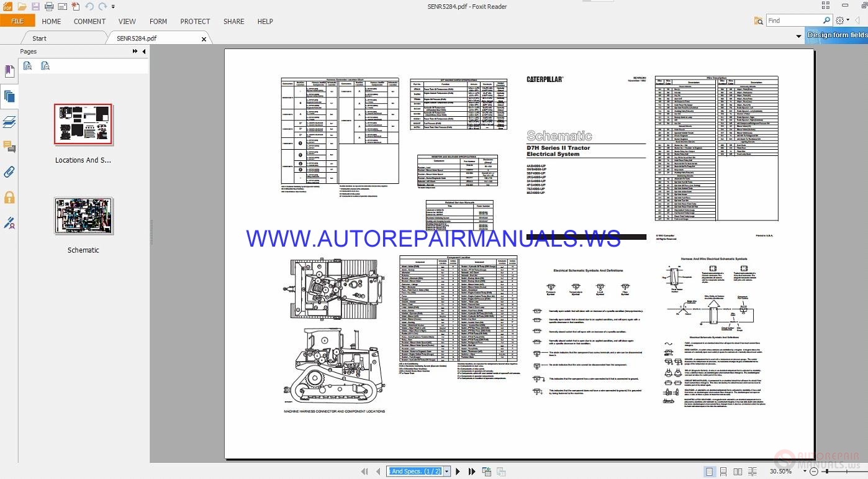Click the previous view icon in status bar
The width and height of the screenshot is (868, 479).
click(486, 472)
